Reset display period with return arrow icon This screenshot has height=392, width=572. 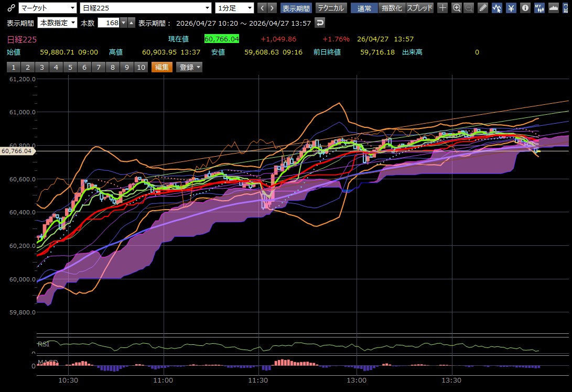(x=320, y=23)
